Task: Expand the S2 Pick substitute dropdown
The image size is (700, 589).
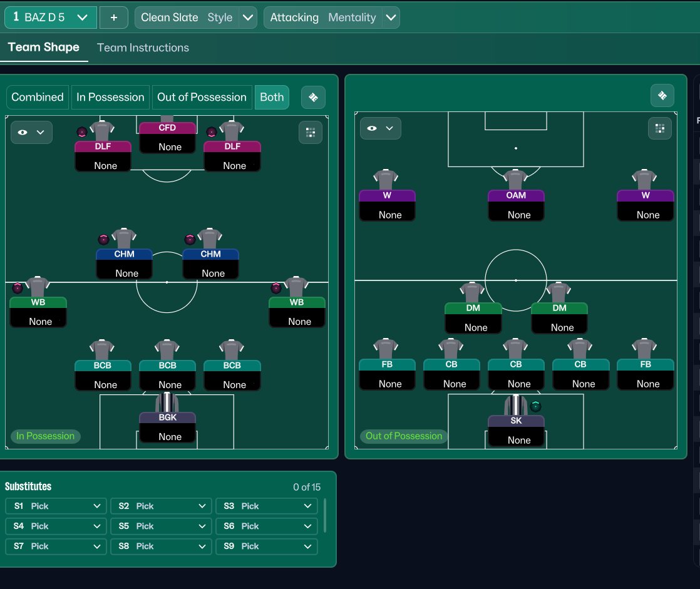Action: click(161, 506)
